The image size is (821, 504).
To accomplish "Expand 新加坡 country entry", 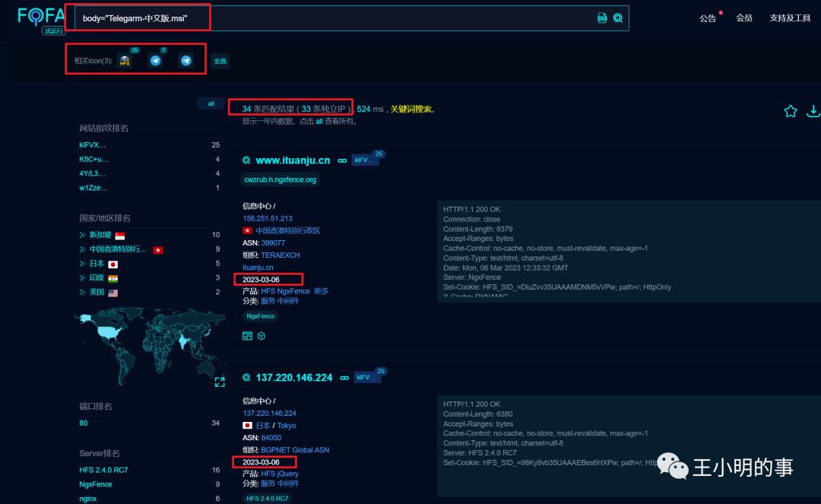I will 82,235.
